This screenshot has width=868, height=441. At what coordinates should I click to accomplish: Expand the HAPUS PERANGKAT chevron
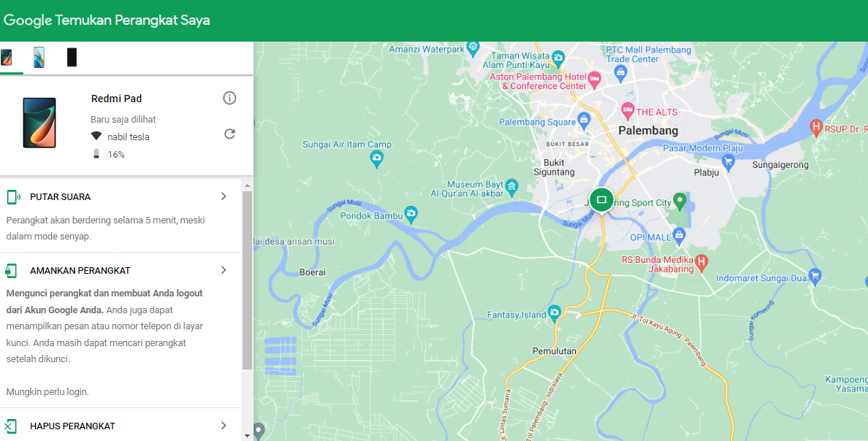[x=224, y=426]
